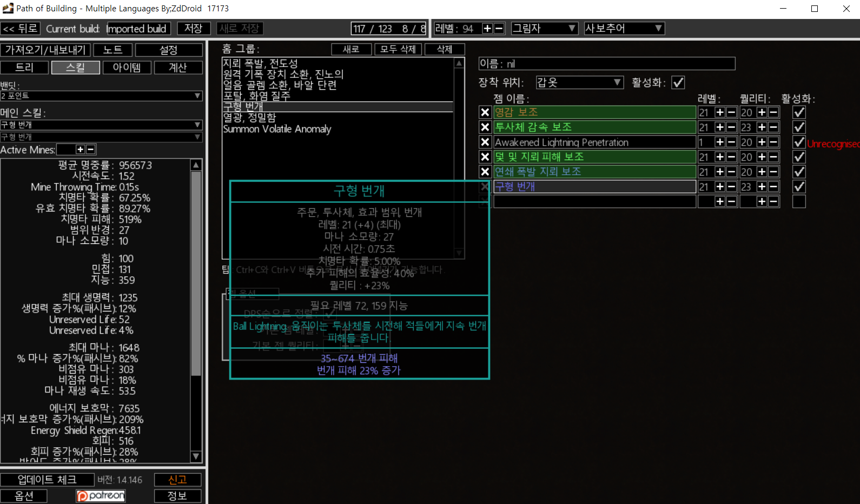
Task: Toggle the socket group 활성화 checkbox
Action: pyautogui.click(x=678, y=83)
